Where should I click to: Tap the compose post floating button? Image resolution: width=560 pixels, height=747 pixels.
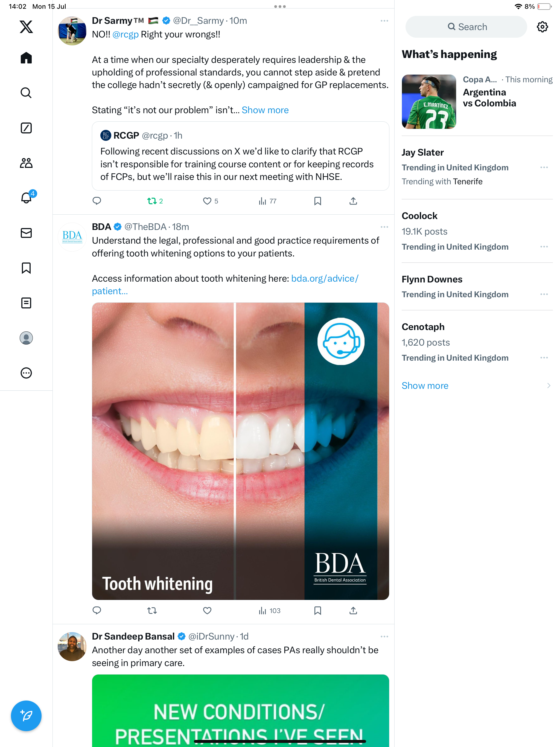coord(26,716)
